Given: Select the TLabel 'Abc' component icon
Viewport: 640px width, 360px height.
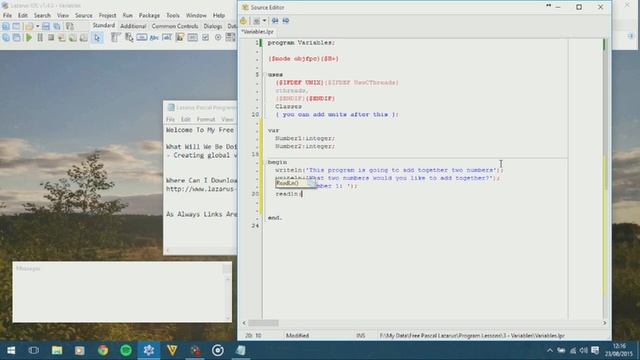Looking at the screenshot, I should (154, 38).
